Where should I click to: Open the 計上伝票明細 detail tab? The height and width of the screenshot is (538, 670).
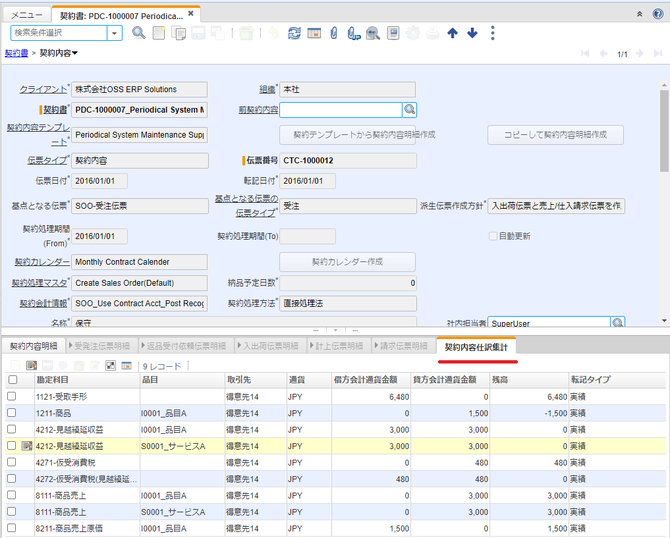tap(339, 346)
